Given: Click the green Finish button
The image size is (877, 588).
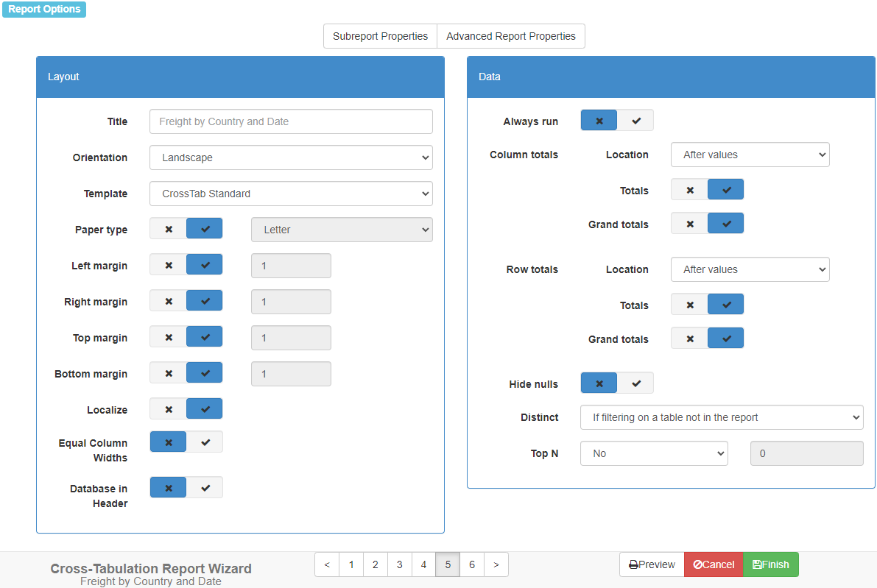Looking at the screenshot, I should pos(771,564).
